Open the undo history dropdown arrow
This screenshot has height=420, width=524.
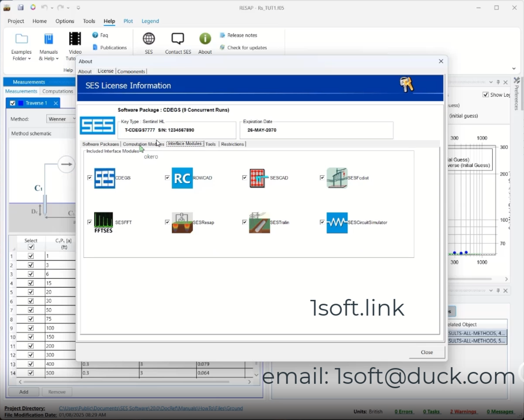pyautogui.click(x=52, y=8)
